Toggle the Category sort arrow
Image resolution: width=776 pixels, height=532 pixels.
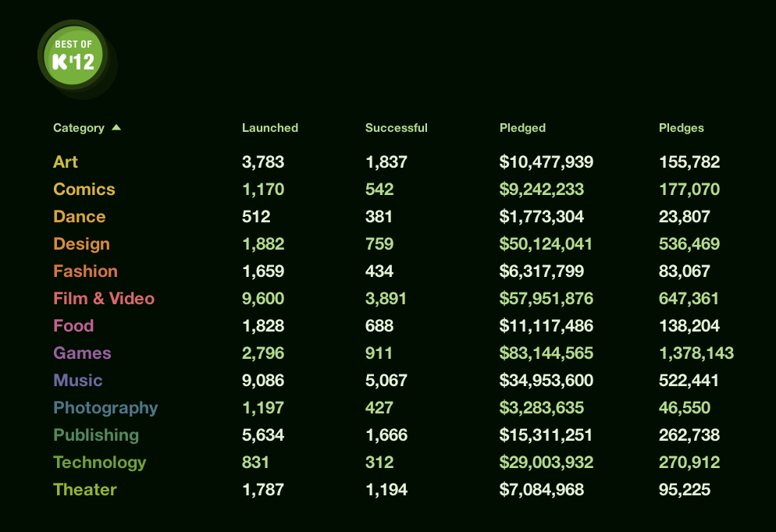coord(116,127)
